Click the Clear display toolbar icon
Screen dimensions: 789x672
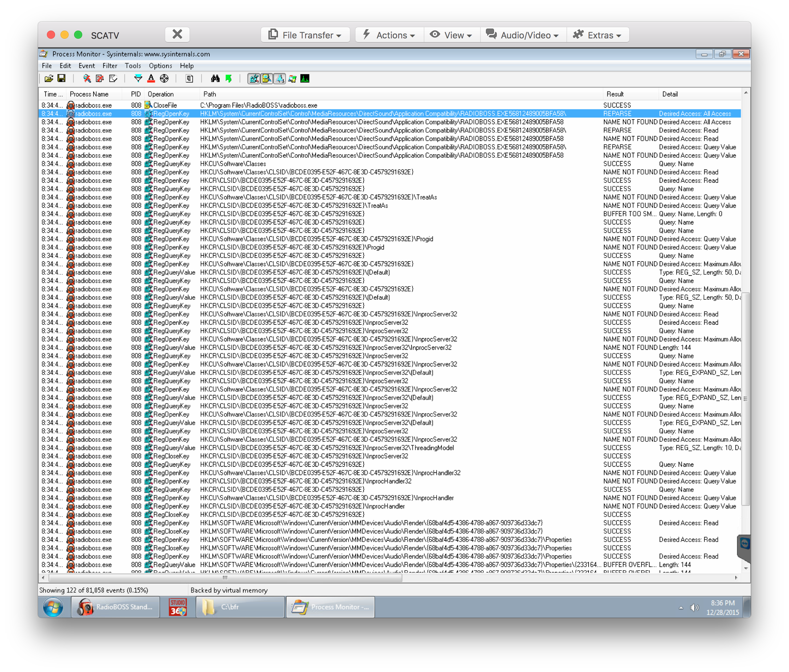coord(113,79)
